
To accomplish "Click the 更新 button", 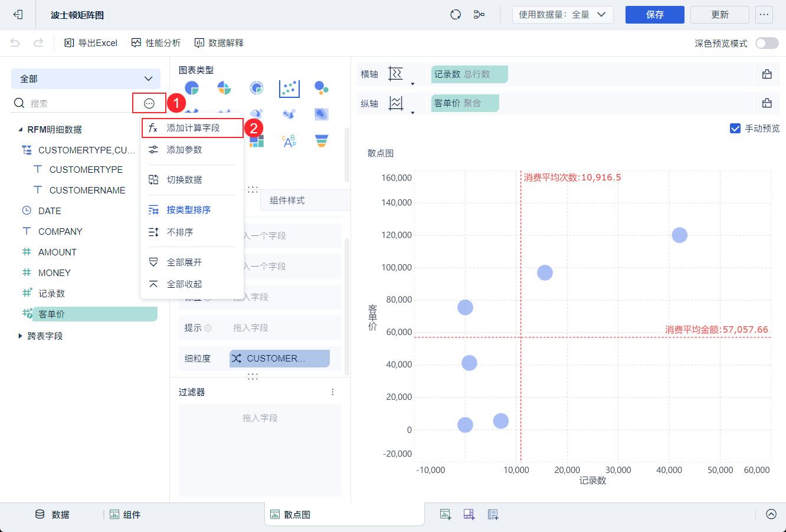I will click(720, 15).
